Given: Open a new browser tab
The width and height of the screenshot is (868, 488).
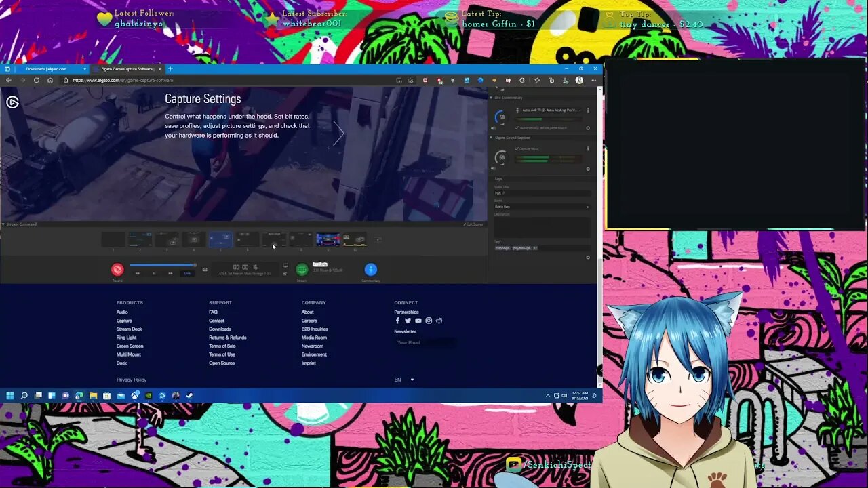Looking at the screenshot, I should click(170, 69).
